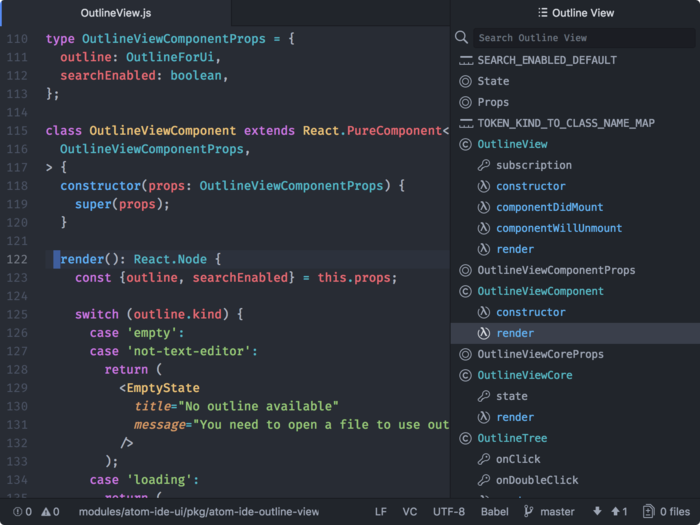Open the master branch menu

point(557,512)
